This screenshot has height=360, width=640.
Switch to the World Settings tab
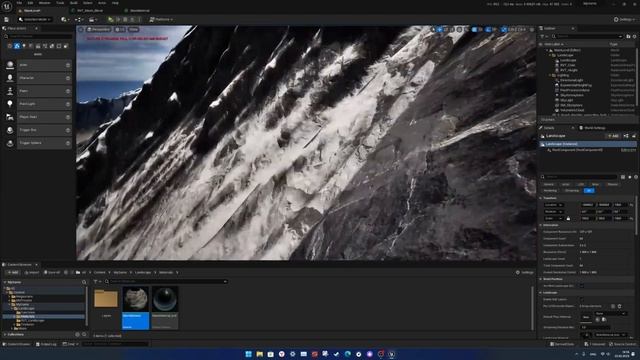point(593,128)
